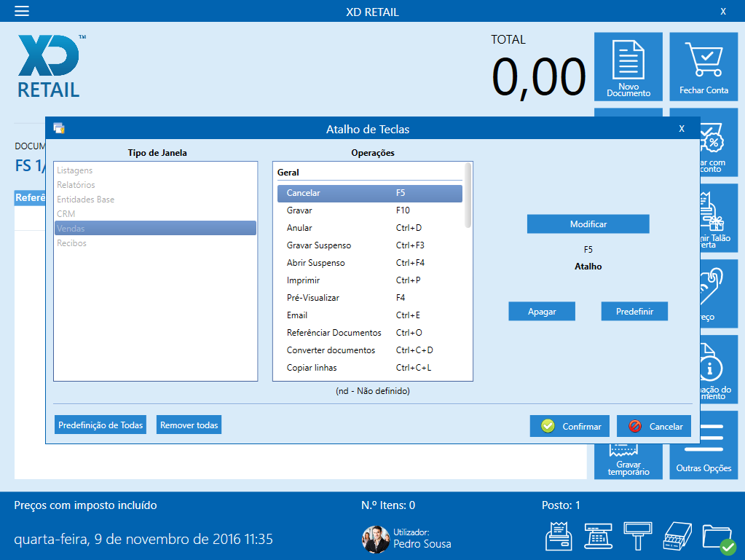The width and height of the screenshot is (745, 560).
Task: Select Referênciar Documentos operation
Action: click(370, 333)
